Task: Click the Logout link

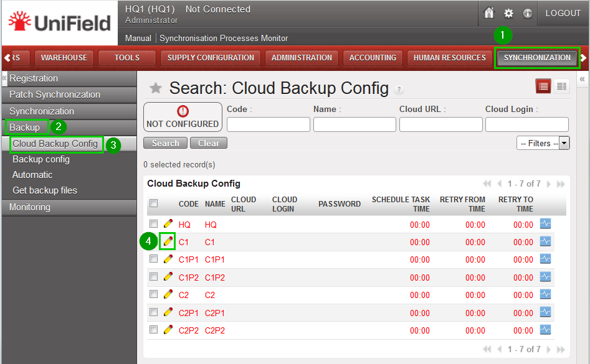Action: [x=563, y=13]
